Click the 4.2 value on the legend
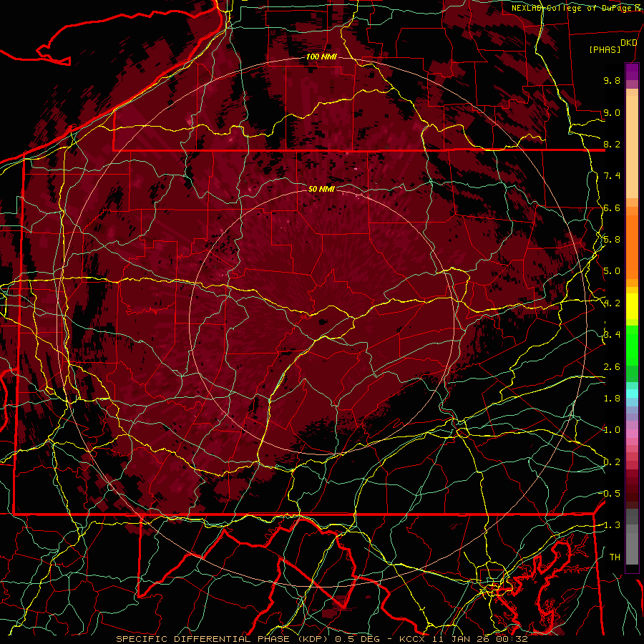The height and width of the screenshot is (644, 644). (x=612, y=303)
